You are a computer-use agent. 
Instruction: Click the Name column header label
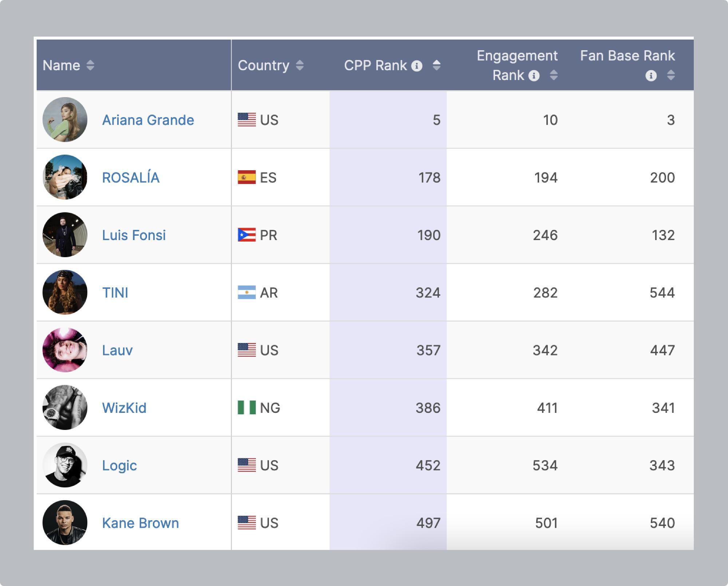(61, 65)
